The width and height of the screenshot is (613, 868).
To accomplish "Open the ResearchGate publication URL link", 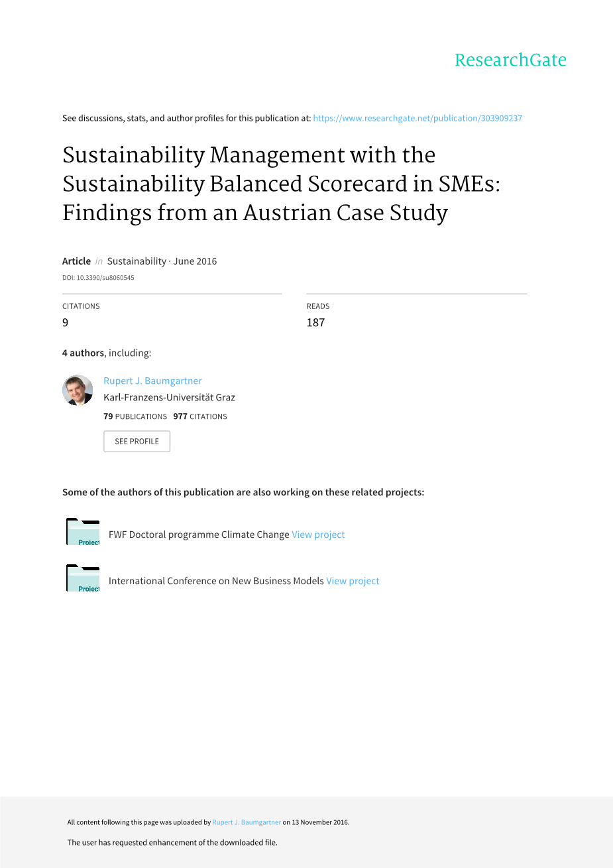I will point(418,118).
